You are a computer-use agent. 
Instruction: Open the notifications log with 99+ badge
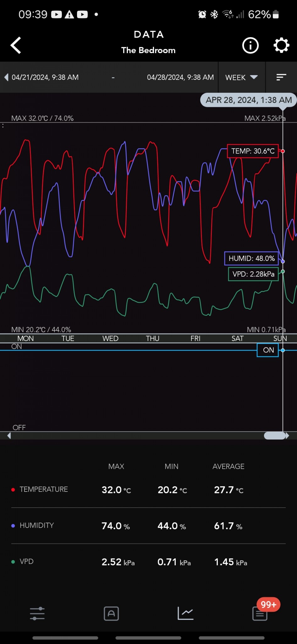[260, 613]
